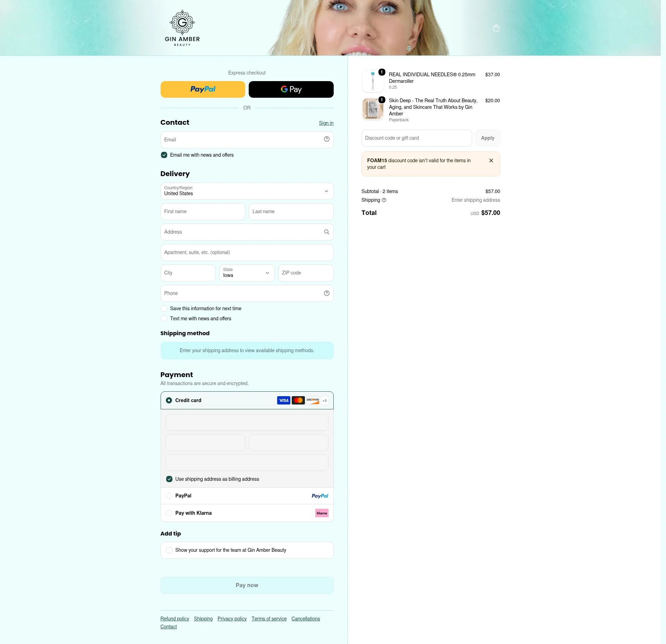Click the Sign in link
The image size is (666, 644).
(x=326, y=123)
